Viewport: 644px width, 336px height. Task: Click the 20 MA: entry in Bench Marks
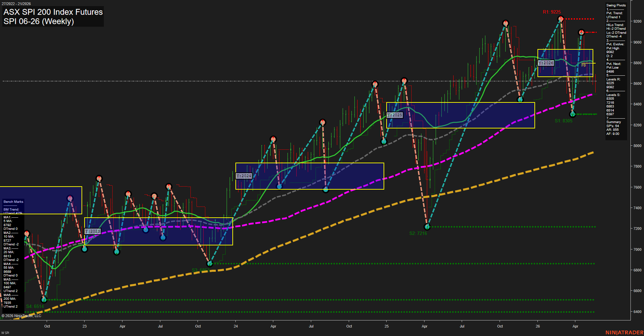(x=9, y=252)
